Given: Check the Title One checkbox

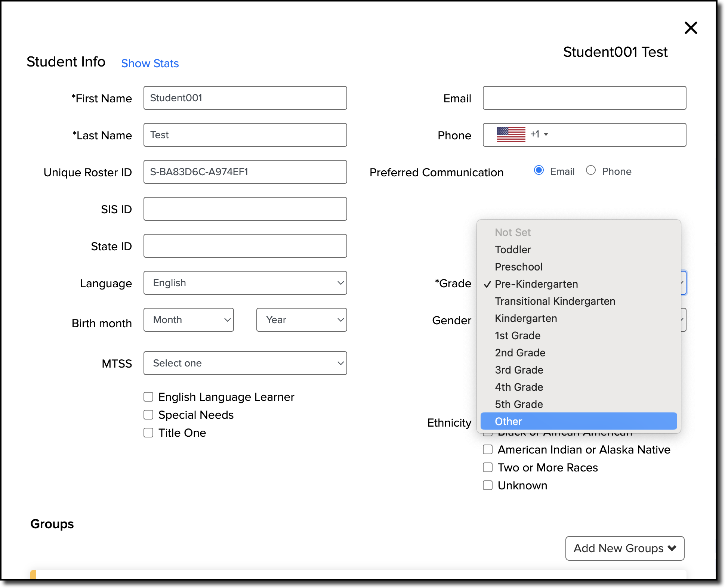Looking at the screenshot, I should [x=148, y=433].
